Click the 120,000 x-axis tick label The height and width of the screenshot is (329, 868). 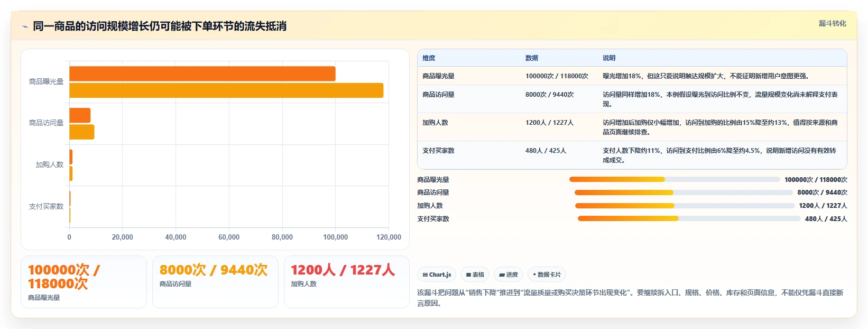click(x=389, y=237)
